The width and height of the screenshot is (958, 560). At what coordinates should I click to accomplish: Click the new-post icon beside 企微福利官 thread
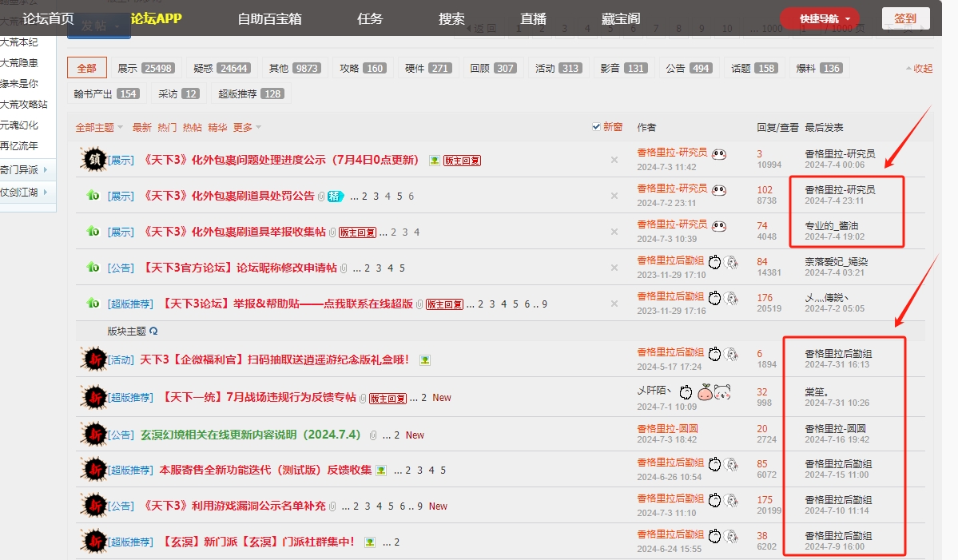[94, 359]
